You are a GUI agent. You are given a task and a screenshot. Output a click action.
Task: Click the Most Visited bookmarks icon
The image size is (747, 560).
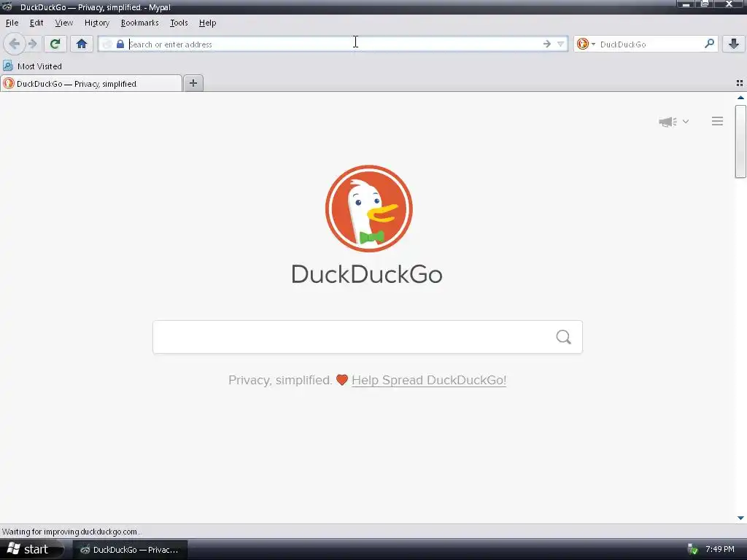7,66
